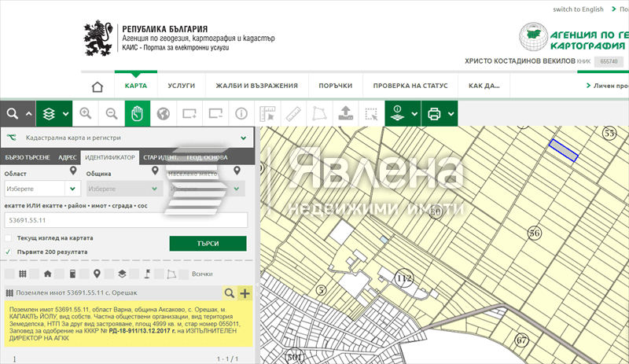
Task: Add result with plus button
Action: (245, 293)
